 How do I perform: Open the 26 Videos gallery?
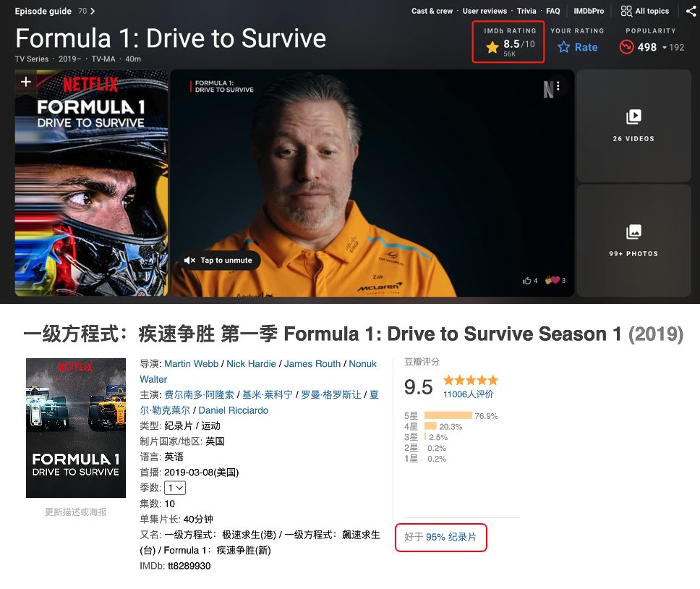pyautogui.click(x=633, y=125)
